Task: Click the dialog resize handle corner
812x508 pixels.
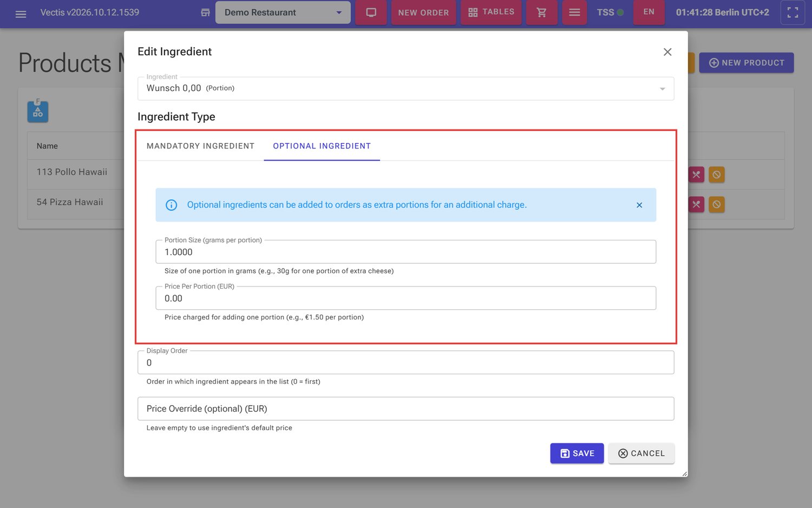Action: click(x=684, y=474)
